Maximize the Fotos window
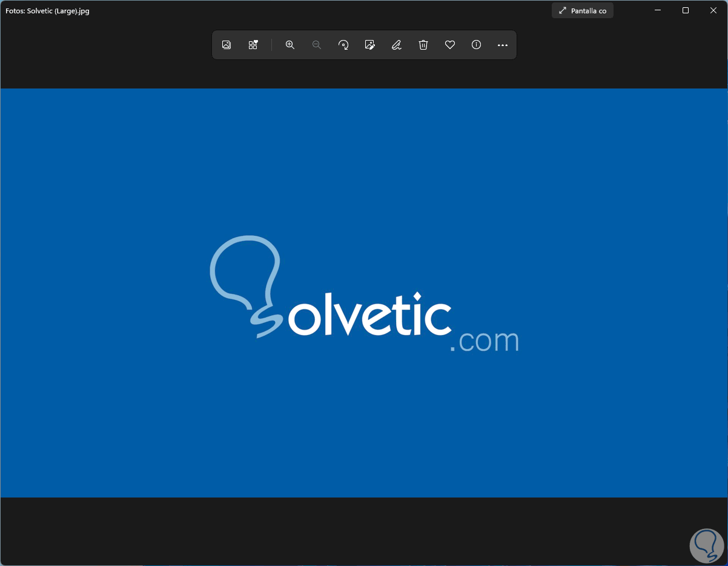 [x=686, y=10]
